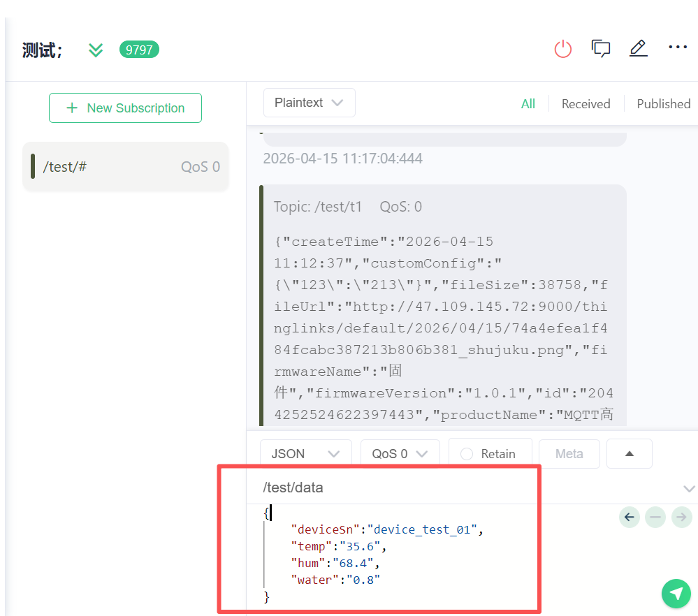Click the New Subscription button
This screenshot has height=616, width=698.
(125, 108)
